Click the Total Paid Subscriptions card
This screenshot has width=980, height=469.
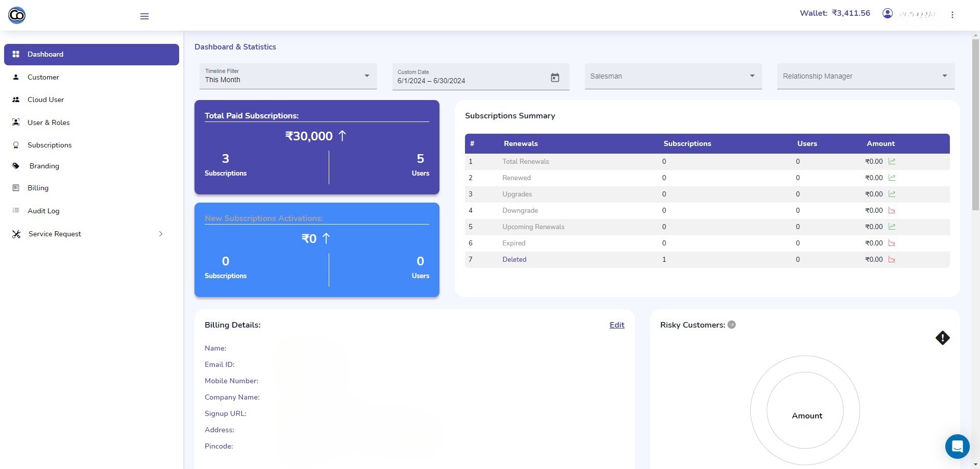pos(317,147)
